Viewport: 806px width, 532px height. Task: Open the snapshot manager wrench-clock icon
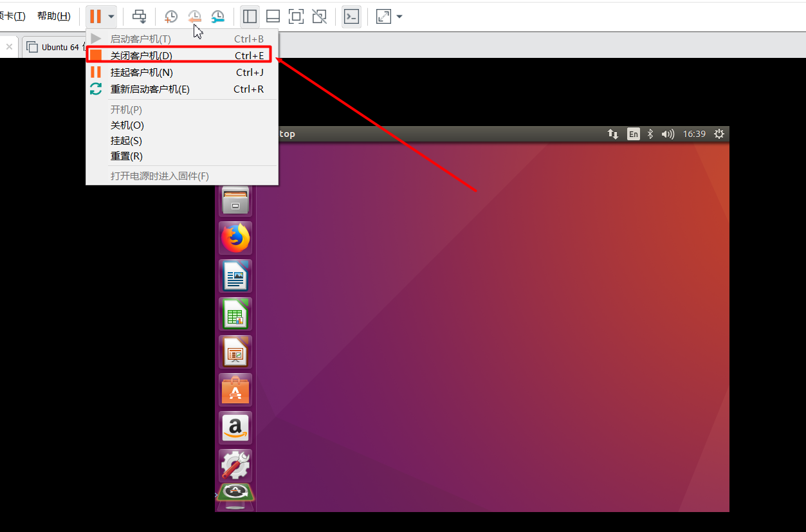pyautogui.click(x=218, y=17)
